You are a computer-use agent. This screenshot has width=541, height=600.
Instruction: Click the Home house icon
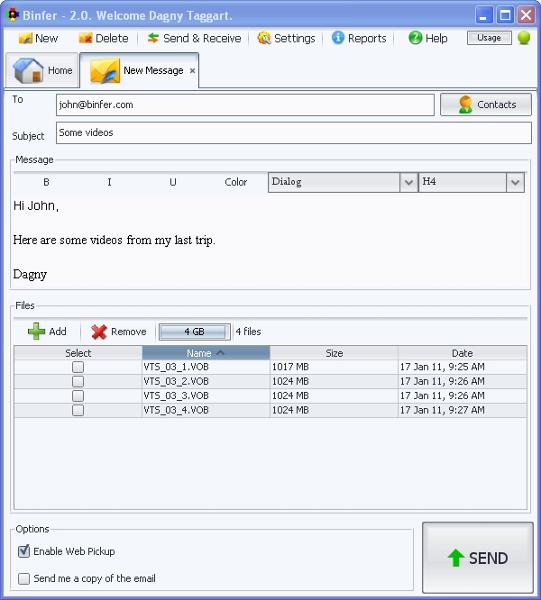28,71
